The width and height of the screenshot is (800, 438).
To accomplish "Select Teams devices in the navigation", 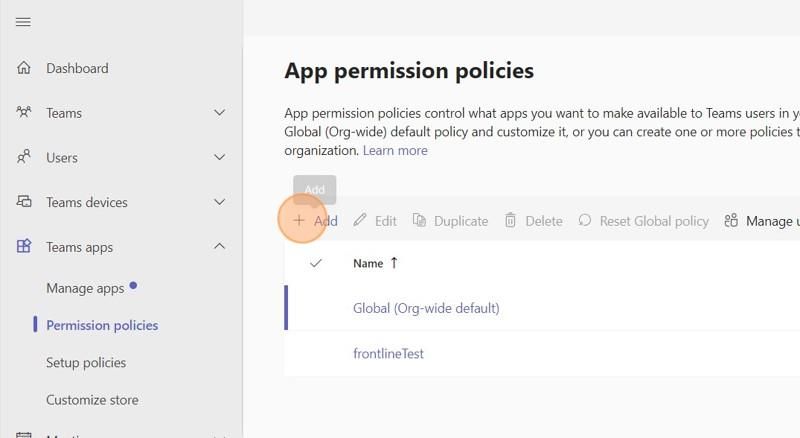I will coord(87,202).
